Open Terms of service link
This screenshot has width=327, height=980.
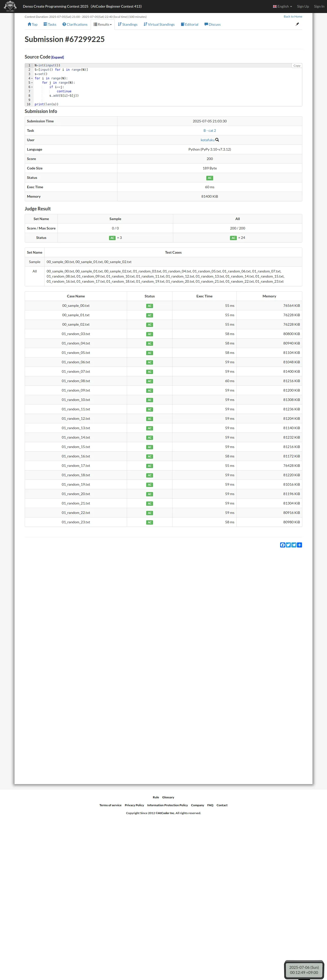tap(110, 805)
